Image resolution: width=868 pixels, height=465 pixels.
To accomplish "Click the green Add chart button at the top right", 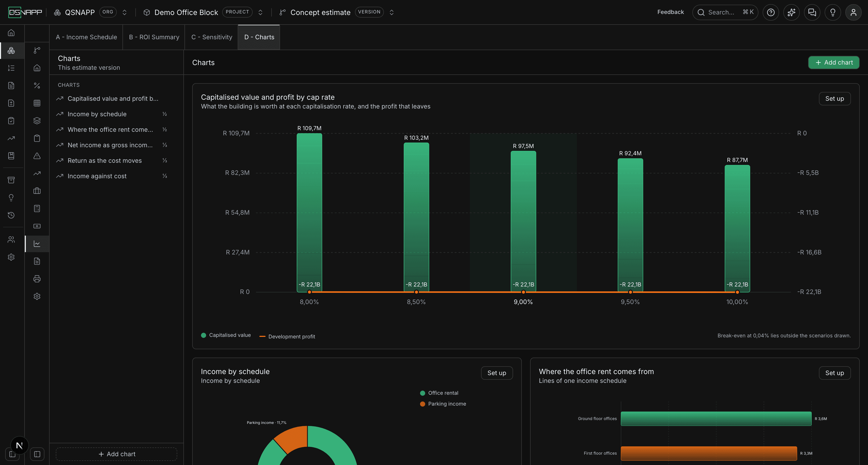I will [834, 63].
